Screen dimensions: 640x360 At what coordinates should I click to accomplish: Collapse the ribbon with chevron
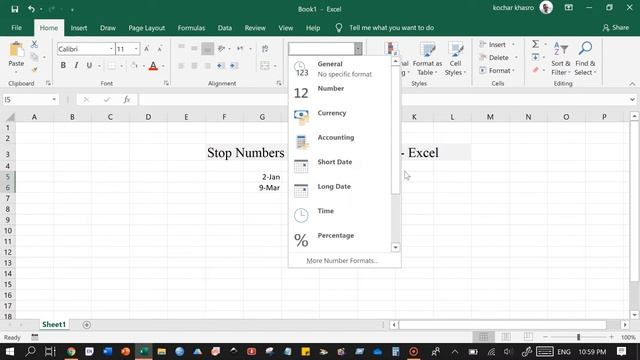632,84
